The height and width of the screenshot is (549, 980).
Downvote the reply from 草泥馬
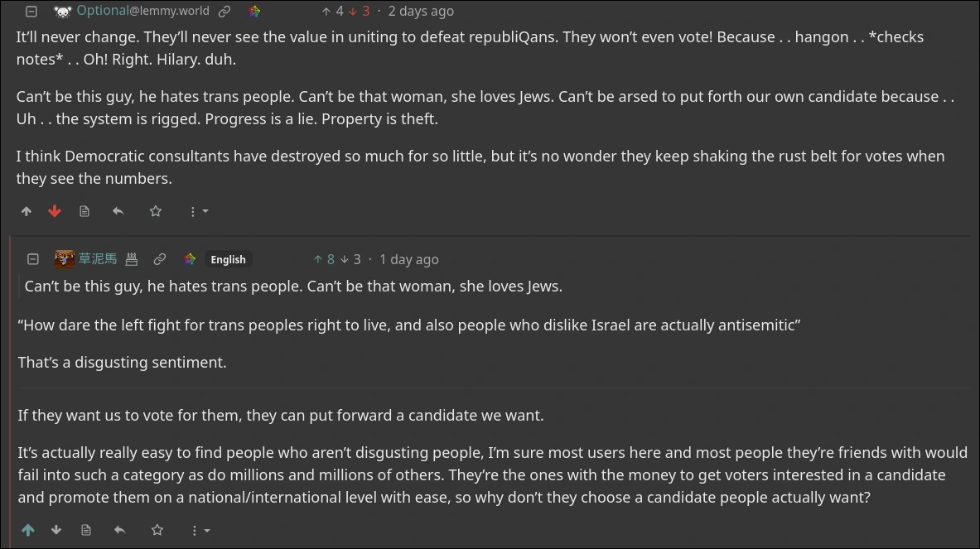click(x=56, y=530)
